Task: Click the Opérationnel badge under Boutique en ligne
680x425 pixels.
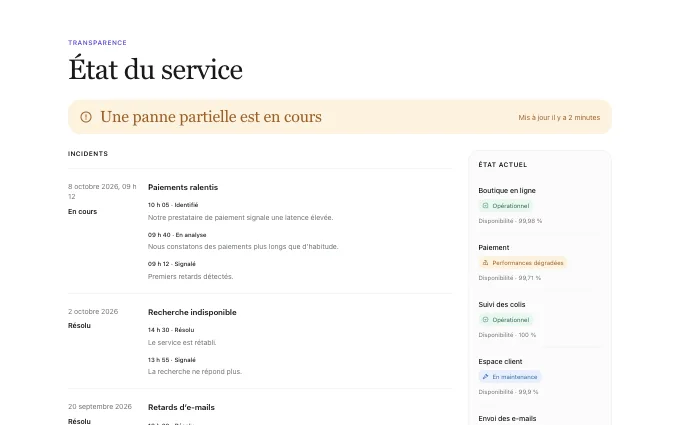Action: tap(506, 206)
